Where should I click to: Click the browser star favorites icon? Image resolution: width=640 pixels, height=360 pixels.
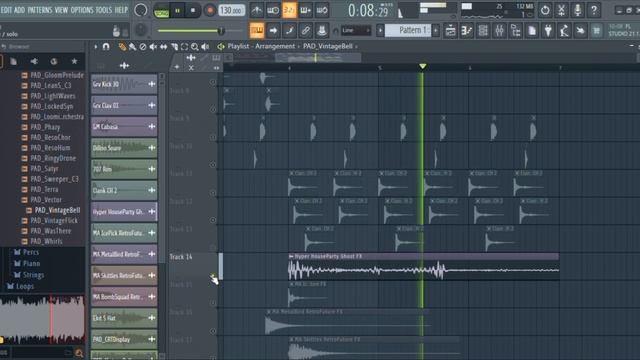(x=74, y=61)
